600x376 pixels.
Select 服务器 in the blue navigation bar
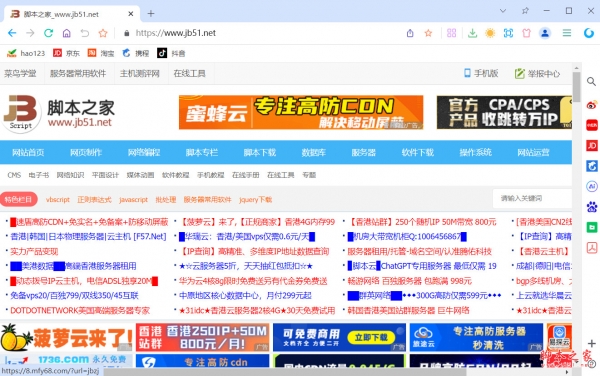pyautogui.click(x=364, y=152)
